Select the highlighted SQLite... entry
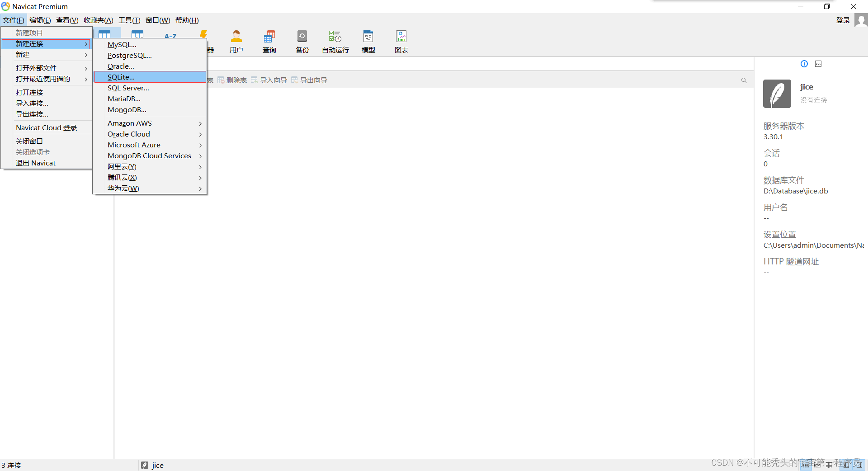Image resolution: width=868 pixels, height=471 pixels. (x=150, y=77)
